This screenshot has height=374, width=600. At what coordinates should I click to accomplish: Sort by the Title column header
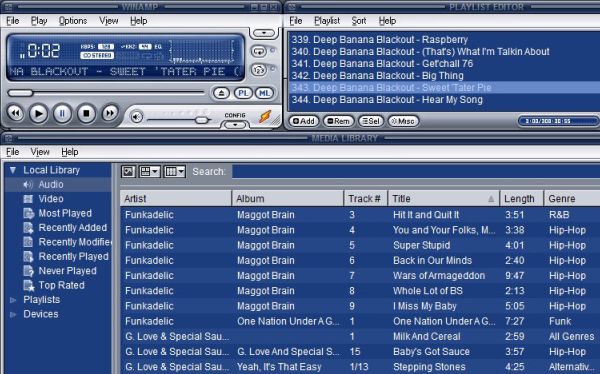(x=444, y=199)
